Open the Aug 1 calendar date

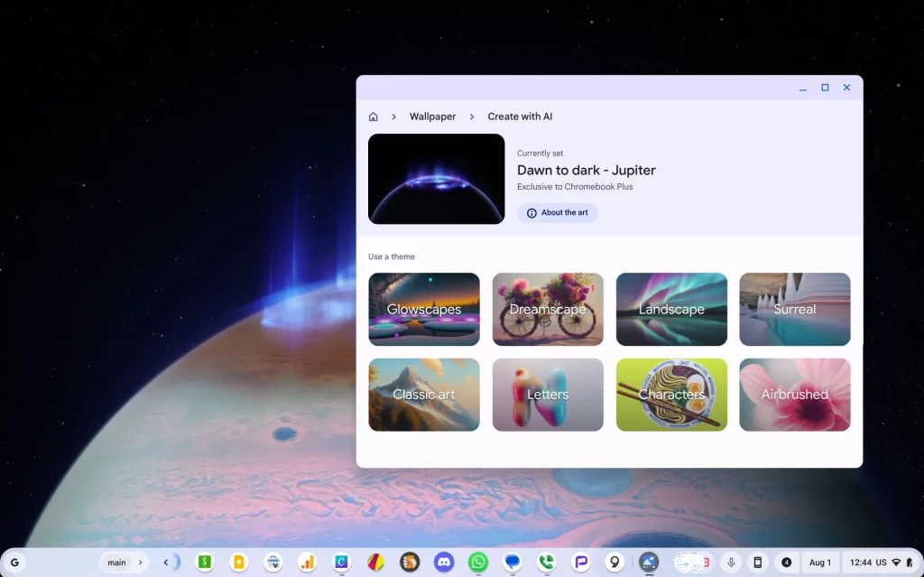point(820,563)
